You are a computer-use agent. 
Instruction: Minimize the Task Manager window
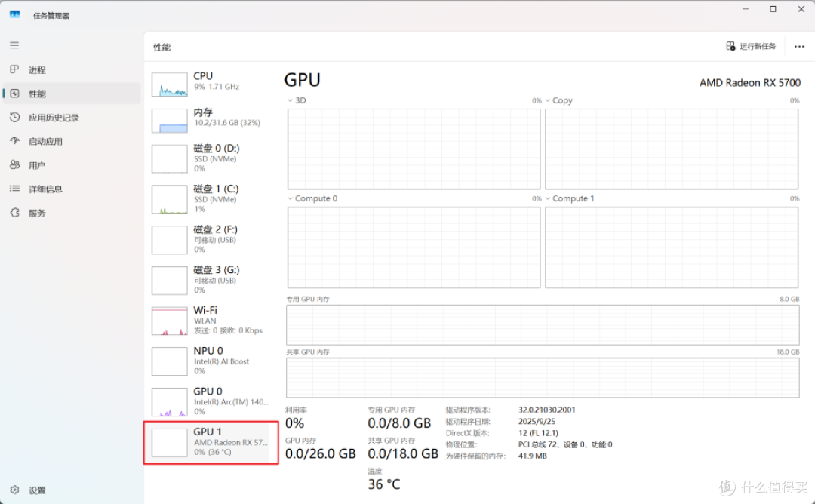click(x=746, y=9)
